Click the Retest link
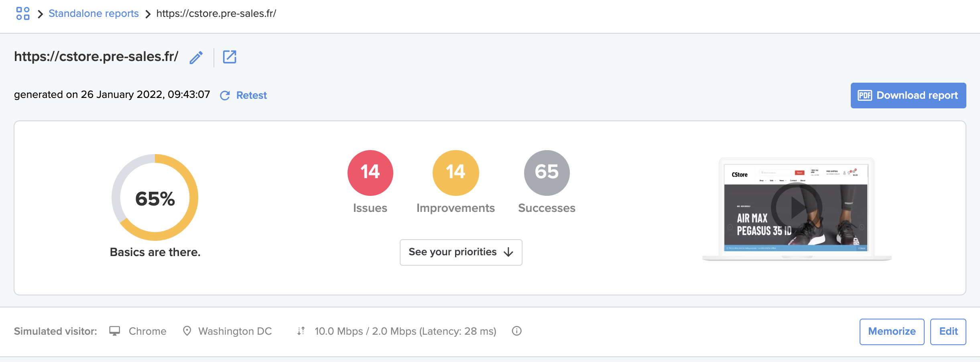Viewport: 980px width, 362px height. pyautogui.click(x=252, y=96)
